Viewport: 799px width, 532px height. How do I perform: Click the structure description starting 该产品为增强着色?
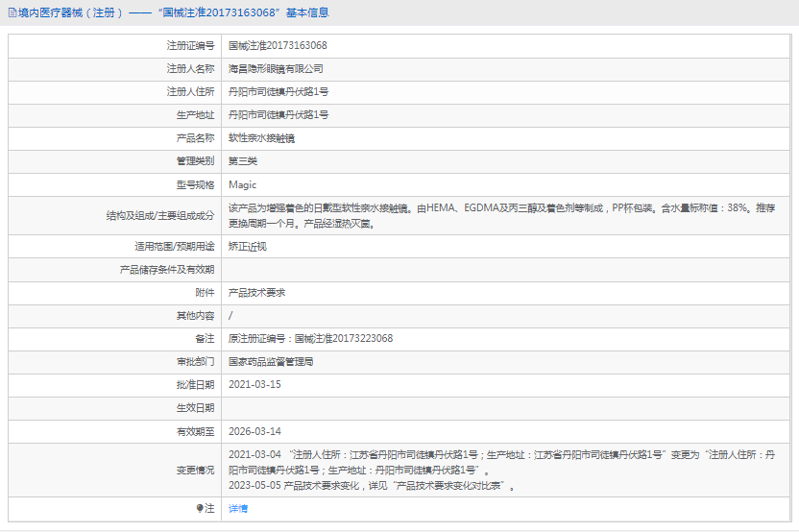(x=502, y=215)
